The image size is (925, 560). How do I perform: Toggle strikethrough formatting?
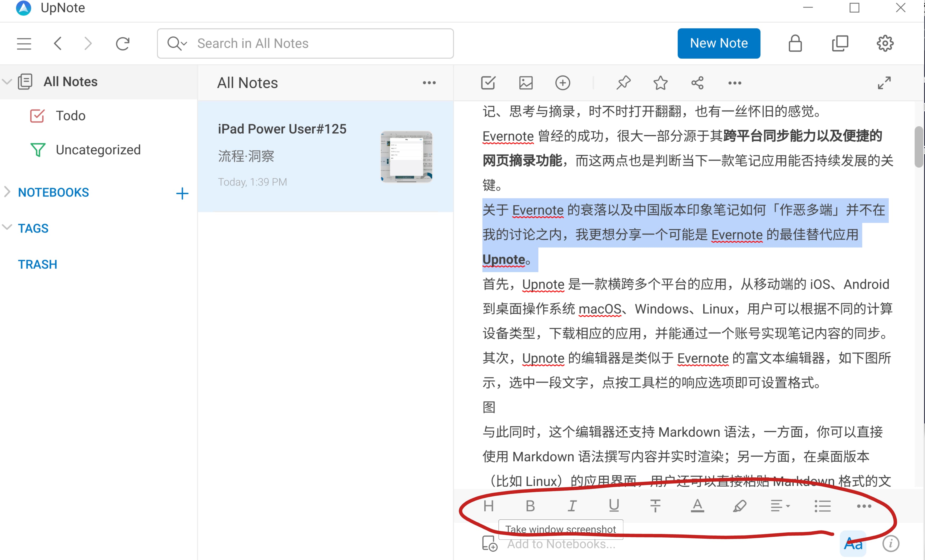click(655, 506)
